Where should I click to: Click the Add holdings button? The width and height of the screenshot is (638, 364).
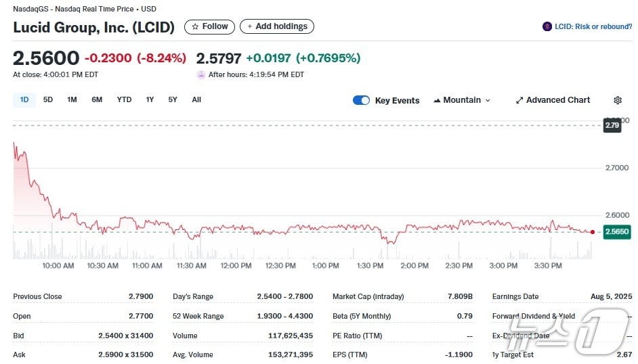[276, 26]
